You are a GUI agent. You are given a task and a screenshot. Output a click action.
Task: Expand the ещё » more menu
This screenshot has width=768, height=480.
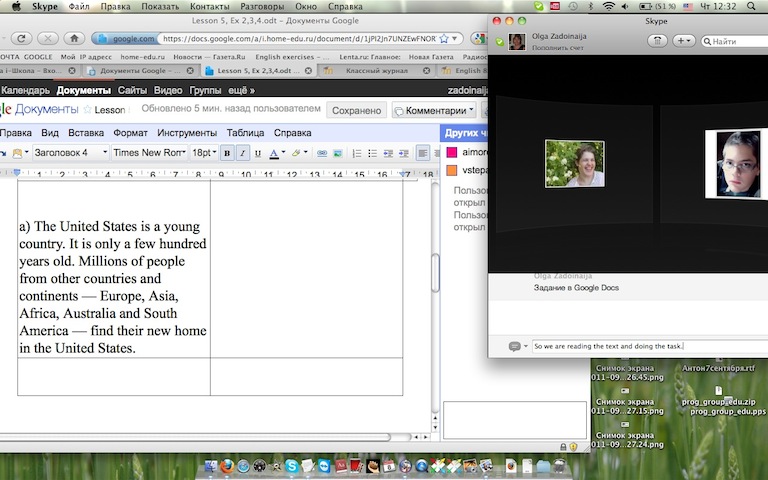point(241,91)
